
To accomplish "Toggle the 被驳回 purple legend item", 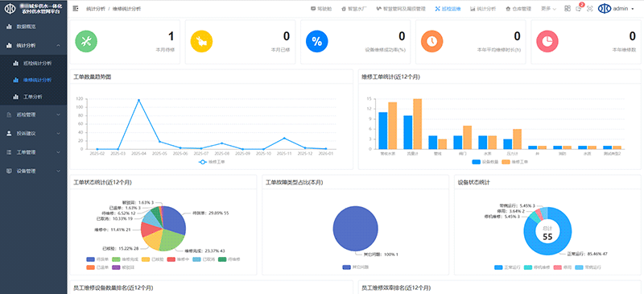I will [x=123, y=267].
